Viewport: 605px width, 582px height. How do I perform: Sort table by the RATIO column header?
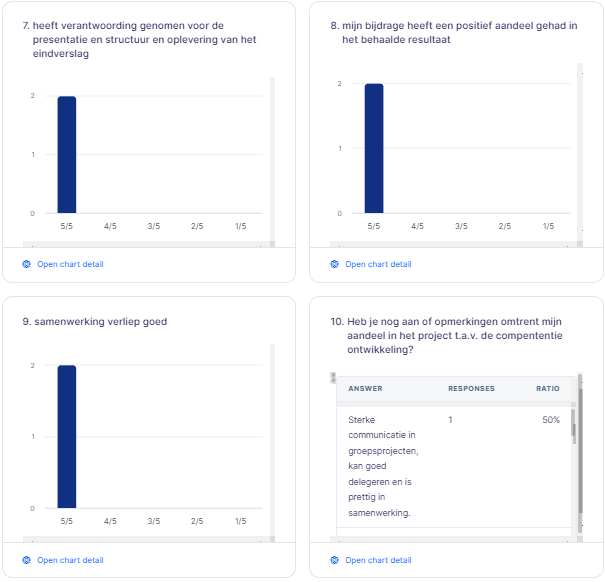pyautogui.click(x=547, y=389)
